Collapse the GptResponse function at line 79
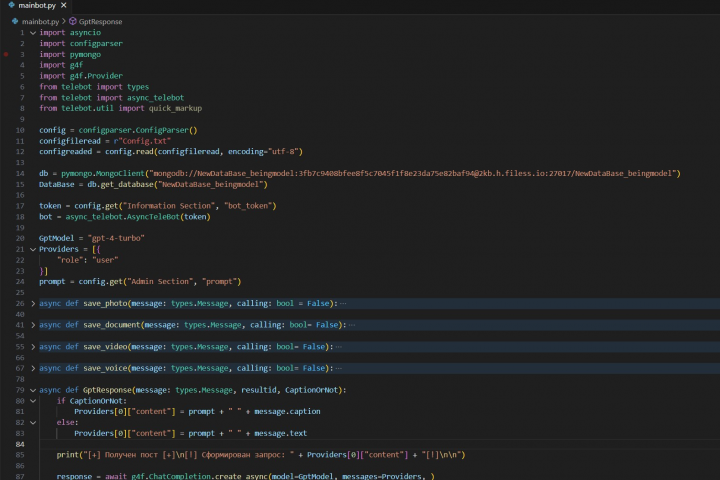The width and height of the screenshot is (720, 480). click(33, 390)
